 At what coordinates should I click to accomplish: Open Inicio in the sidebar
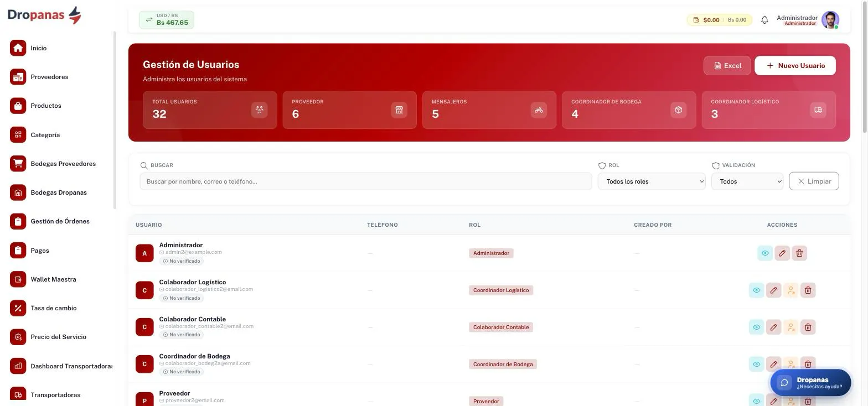pos(39,48)
